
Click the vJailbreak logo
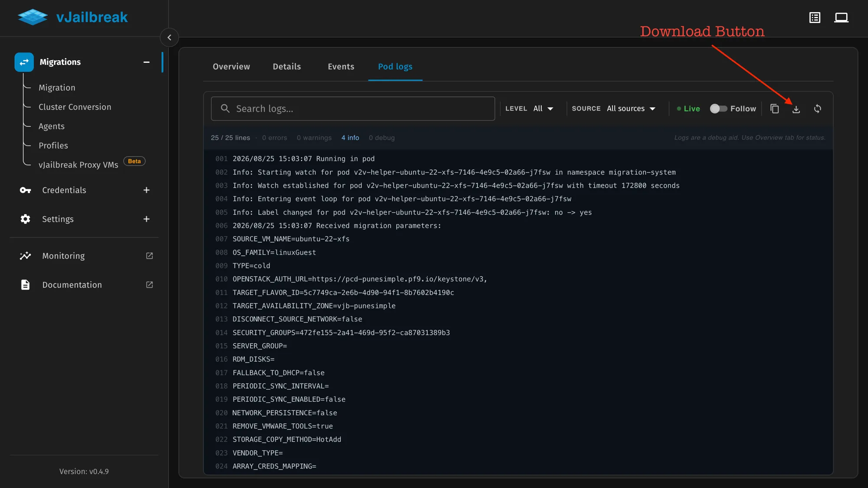pyautogui.click(x=72, y=17)
